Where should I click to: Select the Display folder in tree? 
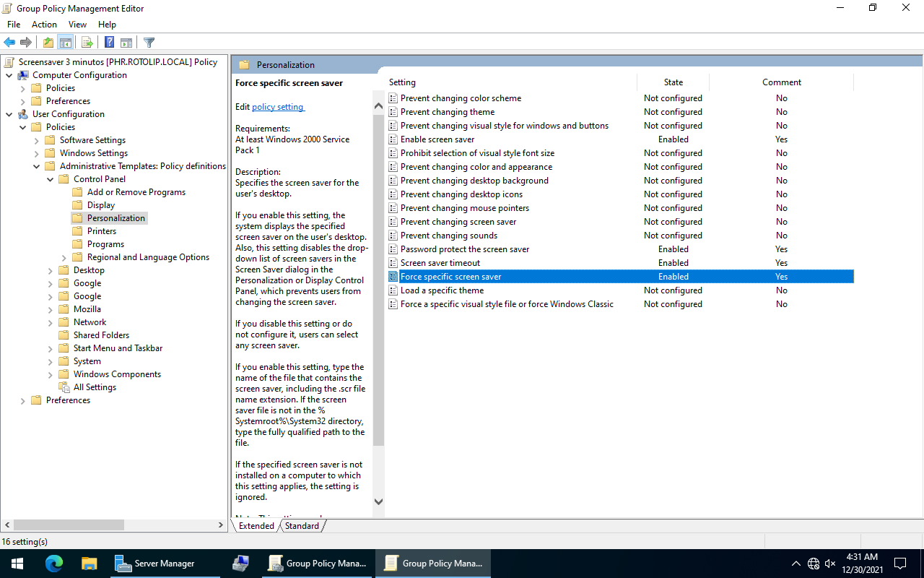pos(100,205)
